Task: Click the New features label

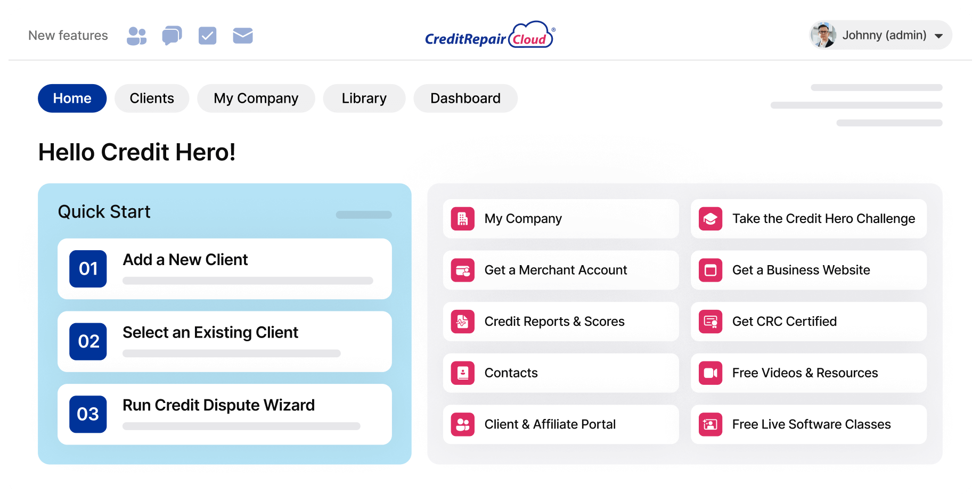Action: pos(68,36)
